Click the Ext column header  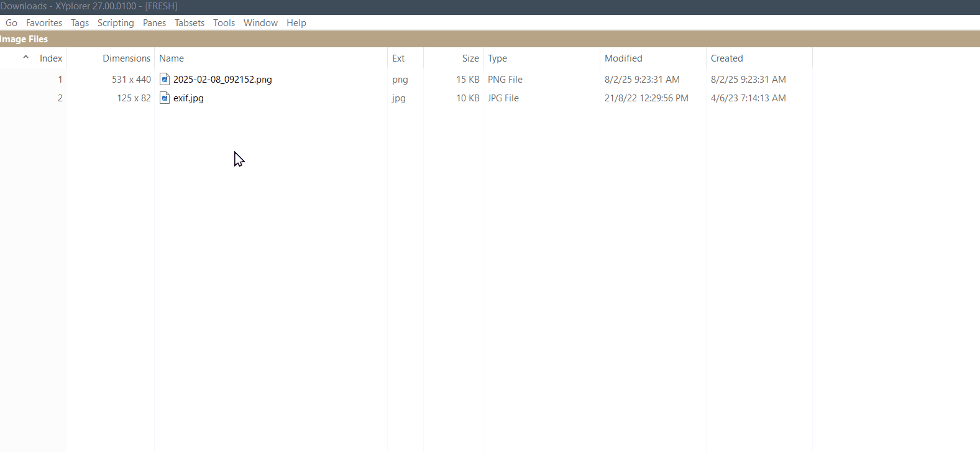(398, 58)
